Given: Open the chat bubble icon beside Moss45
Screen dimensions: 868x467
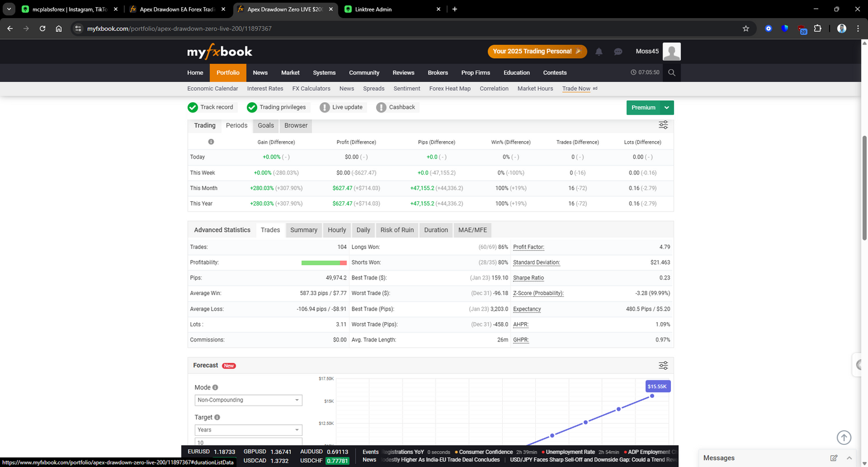Looking at the screenshot, I should click(x=618, y=52).
